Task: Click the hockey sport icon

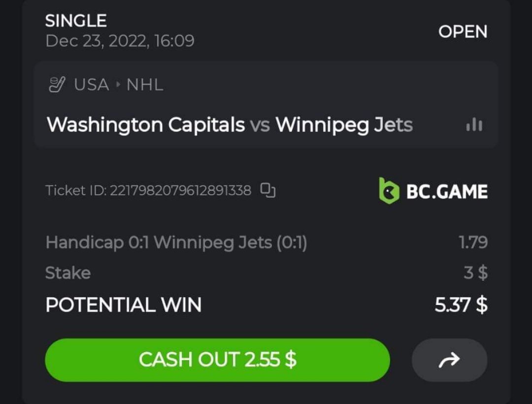Action: click(x=57, y=85)
